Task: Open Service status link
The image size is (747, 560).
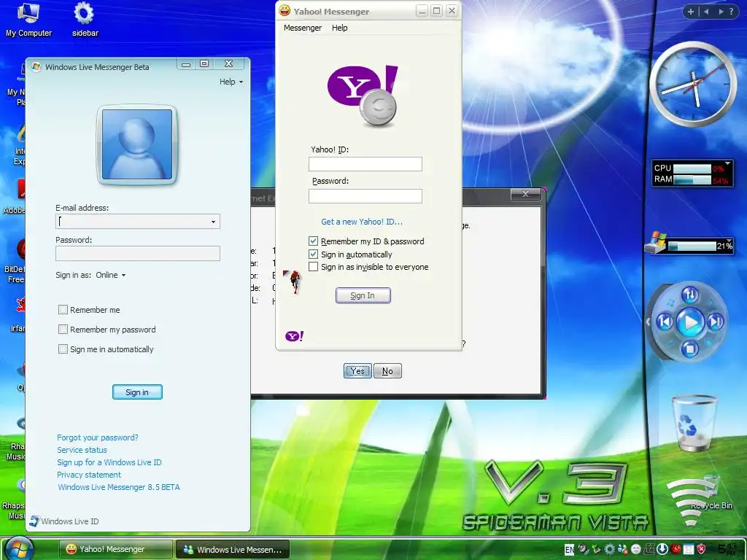Action: click(x=82, y=449)
